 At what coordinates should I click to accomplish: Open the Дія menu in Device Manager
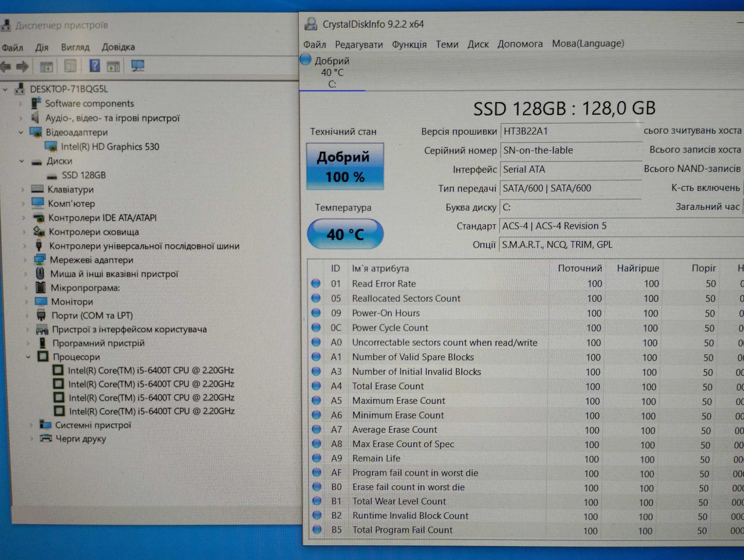click(x=42, y=47)
